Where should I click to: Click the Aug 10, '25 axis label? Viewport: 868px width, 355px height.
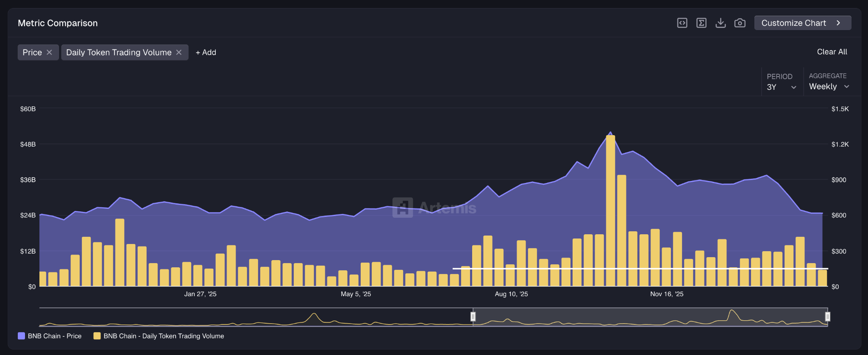[512, 294]
